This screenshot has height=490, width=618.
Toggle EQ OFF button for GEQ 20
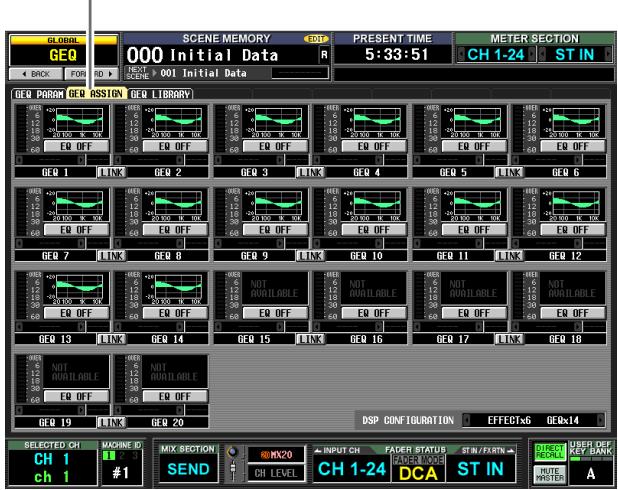(x=175, y=397)
